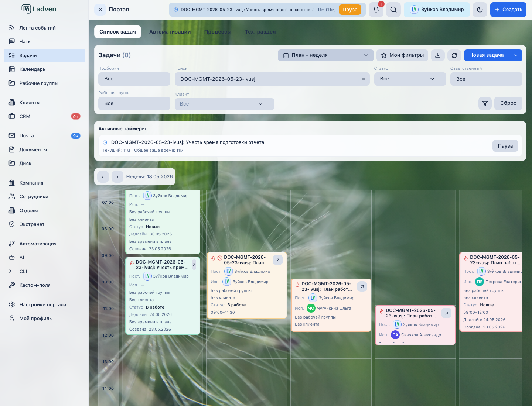Switch to Автоматизации tab
This screenshot has width=532, height=406.
coord(170,32)
